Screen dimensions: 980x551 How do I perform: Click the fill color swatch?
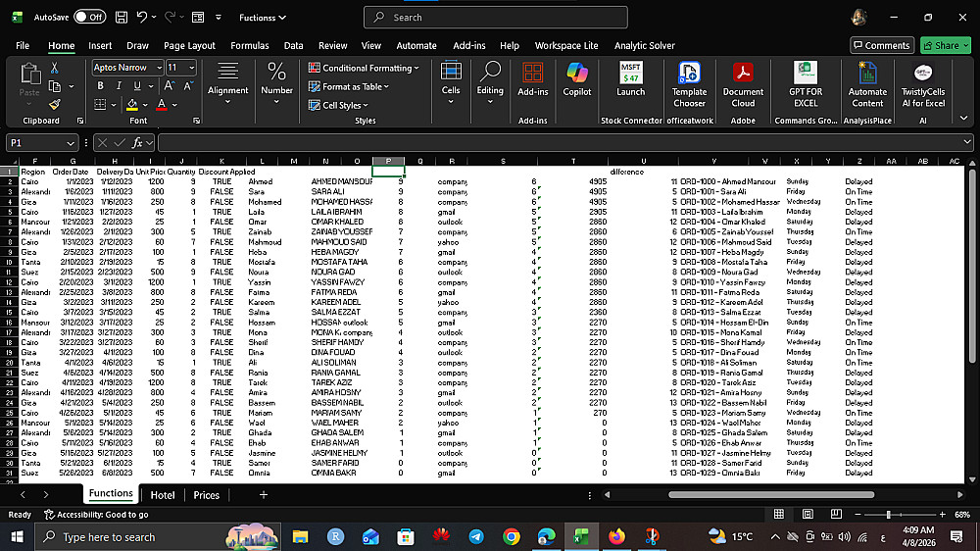(x=132, y=105)
